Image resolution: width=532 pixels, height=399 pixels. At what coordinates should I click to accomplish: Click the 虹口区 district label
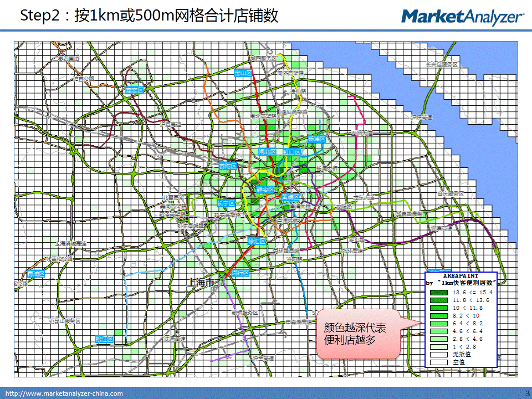click(x=291, y=152)
